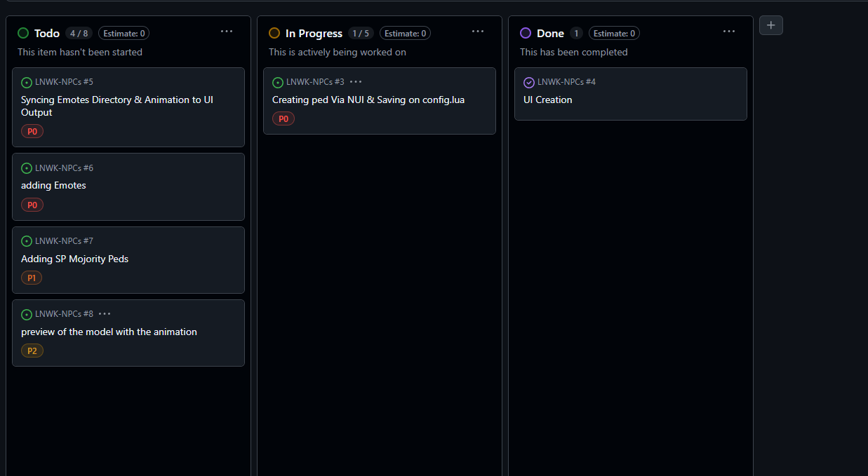This screenshot has height=476, width=868.
Task: Click the green Todo status circle
Action: pos(23,33)
